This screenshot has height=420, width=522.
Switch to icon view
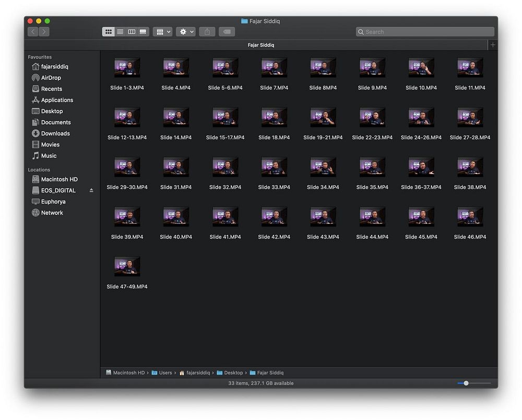(x=108, y=32)
